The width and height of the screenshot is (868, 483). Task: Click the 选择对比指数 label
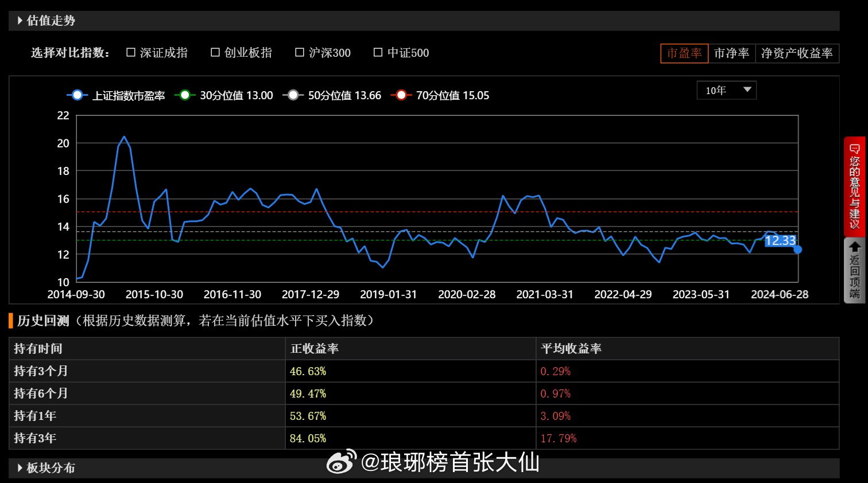(70, 53)
